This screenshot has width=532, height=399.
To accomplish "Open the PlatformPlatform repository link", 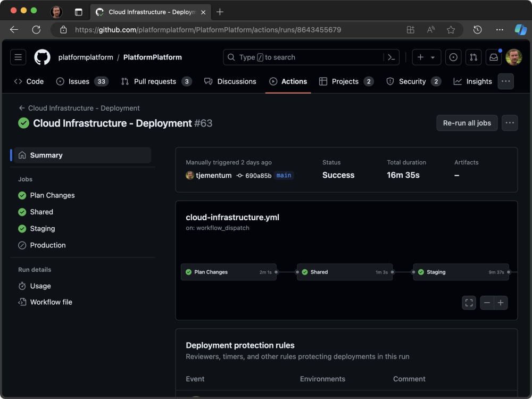I will point(152,57).
